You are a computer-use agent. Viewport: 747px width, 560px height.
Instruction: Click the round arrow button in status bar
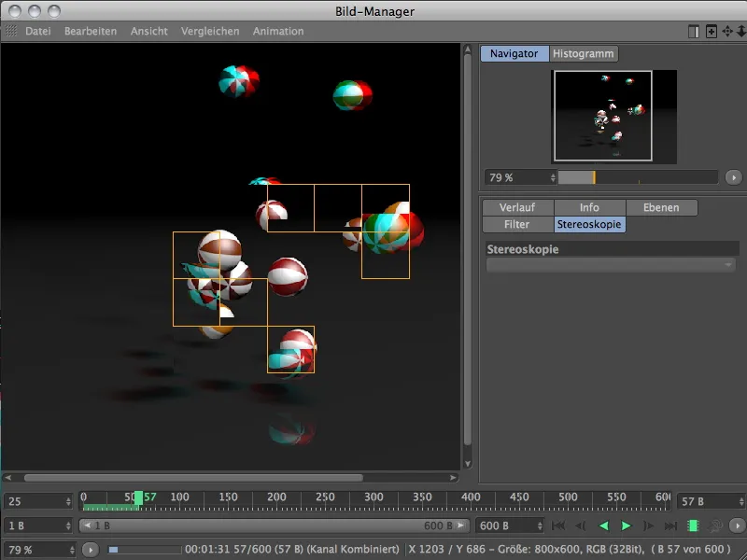(x=91, y=550)
